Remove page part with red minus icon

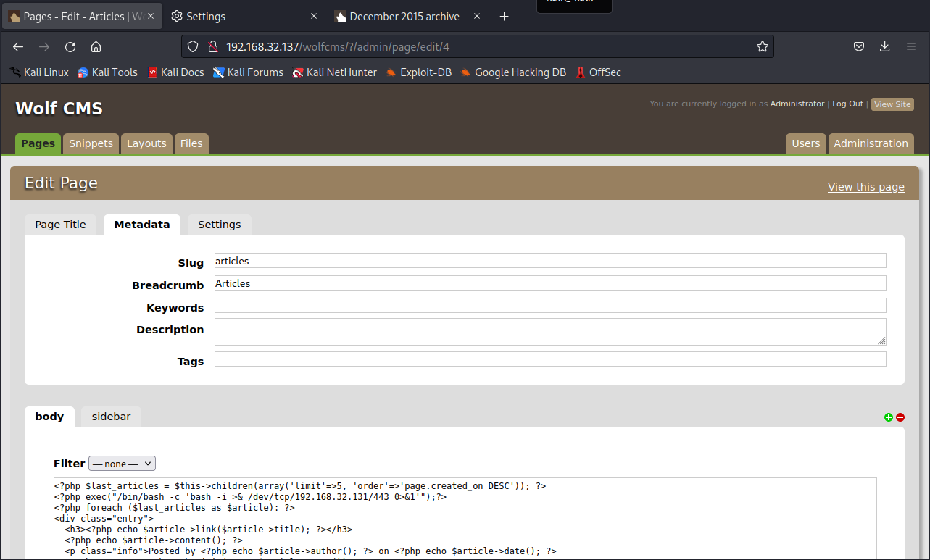pos(900,417)
